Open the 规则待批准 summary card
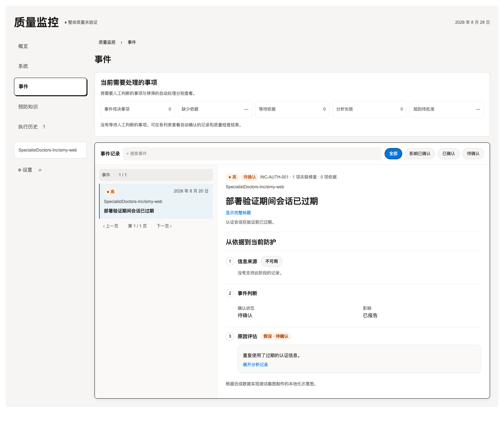Screen dimensions: 504x441 point(447,109)
